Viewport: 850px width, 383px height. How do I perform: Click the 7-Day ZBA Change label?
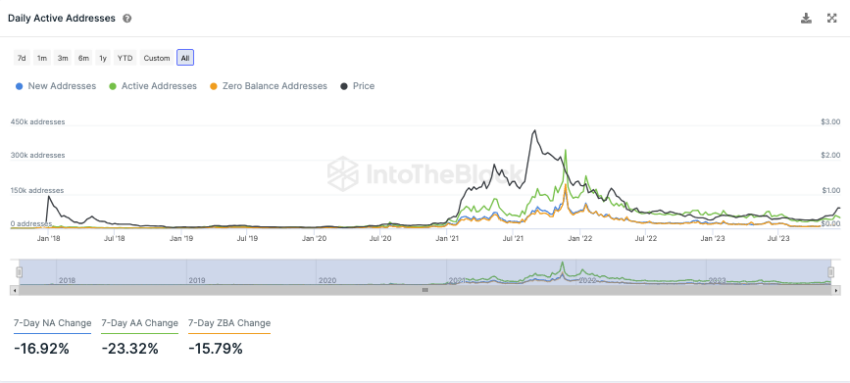[229, 323]
